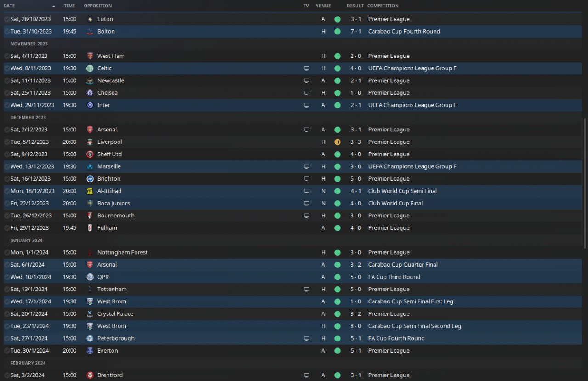Toggle the check circle beside Sat, 28/10/2023

(x=6, y=19)
